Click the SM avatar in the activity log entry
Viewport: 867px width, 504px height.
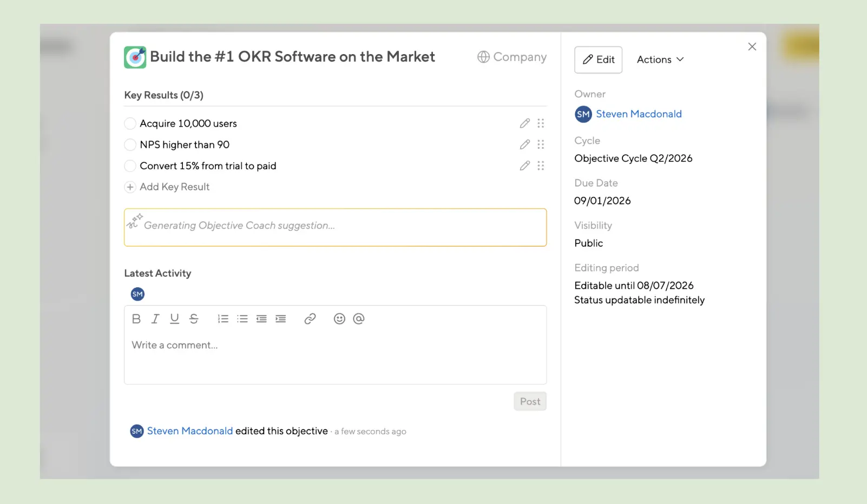[137, 431]
